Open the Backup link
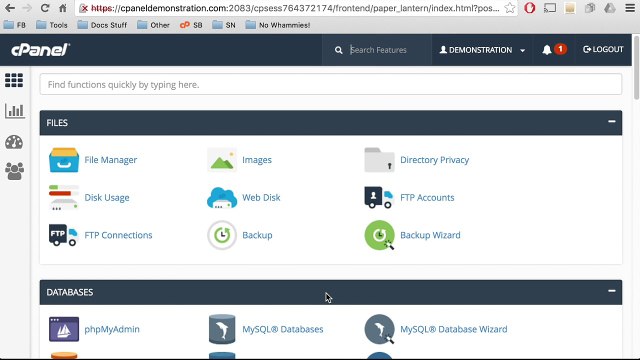Viewport: 640px width, 360px height. pyautogui.click(x=257, y=235)
